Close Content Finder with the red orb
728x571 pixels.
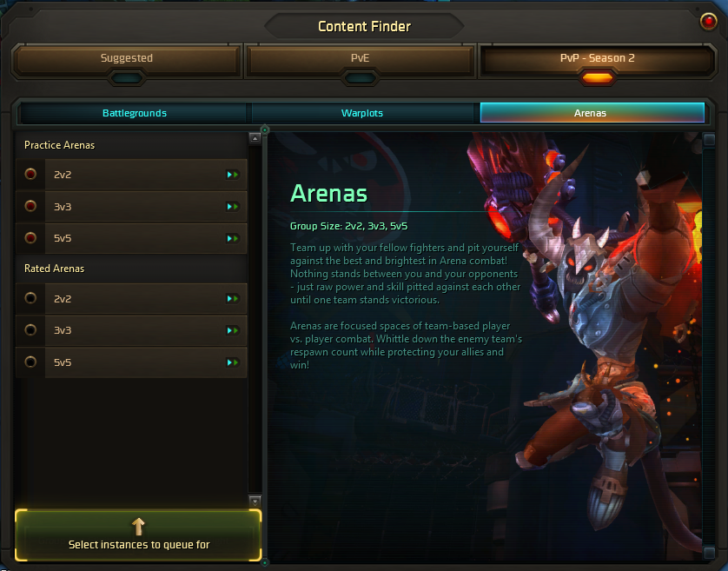pos(709,22)
